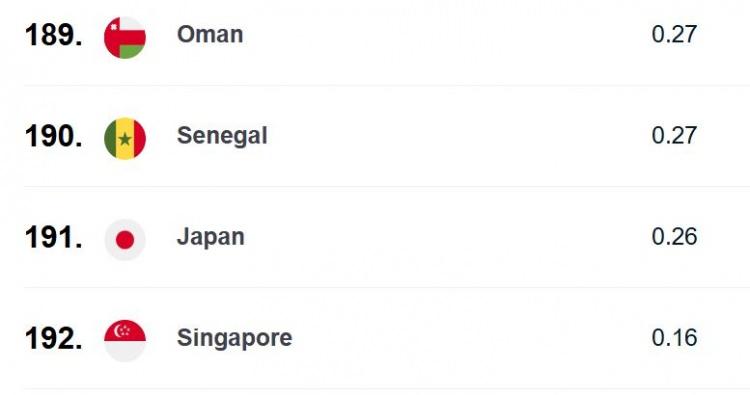Select Singapore's 0.16 value
Viewport: 750px width, 395px height.
tap(674, 338)
